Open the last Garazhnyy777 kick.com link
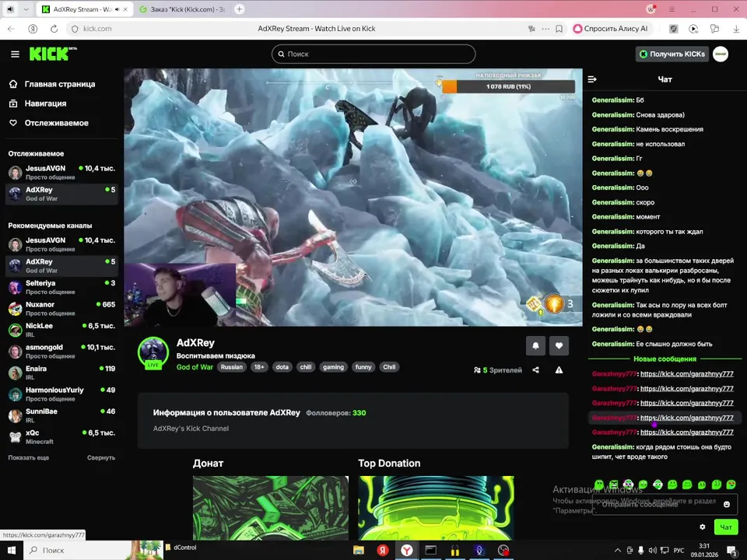747x560 pixels. pos(686,432)
